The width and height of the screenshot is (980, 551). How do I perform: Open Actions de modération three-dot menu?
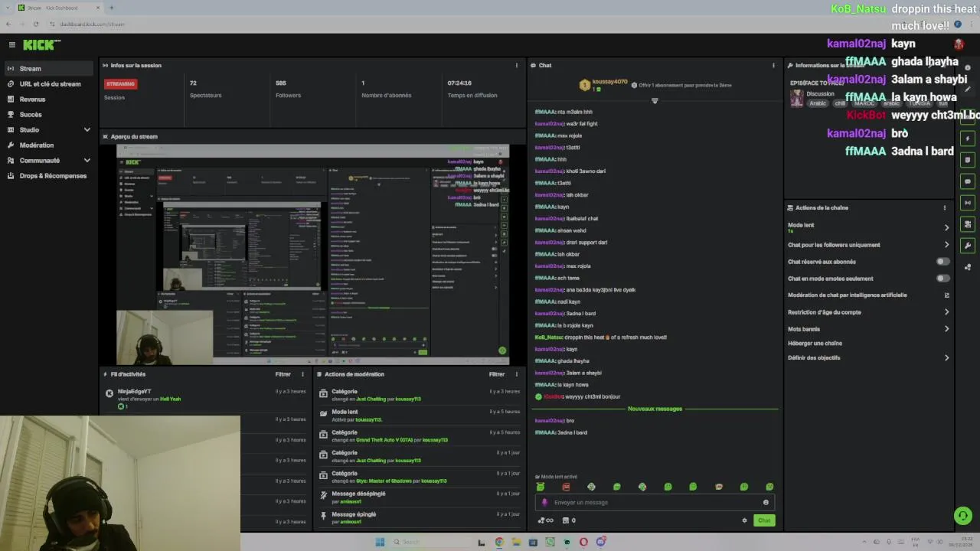517,374
